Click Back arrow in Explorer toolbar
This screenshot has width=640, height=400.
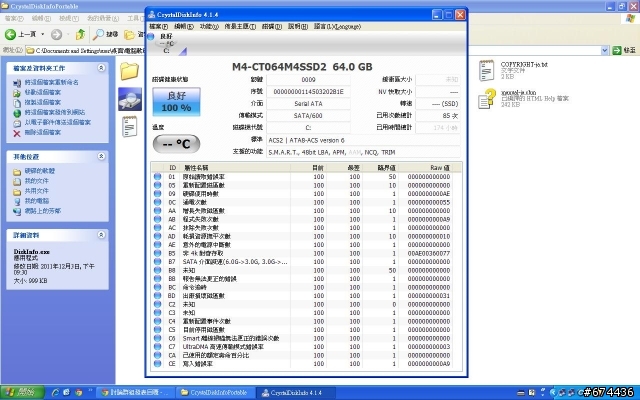click(x=10, y=34)
